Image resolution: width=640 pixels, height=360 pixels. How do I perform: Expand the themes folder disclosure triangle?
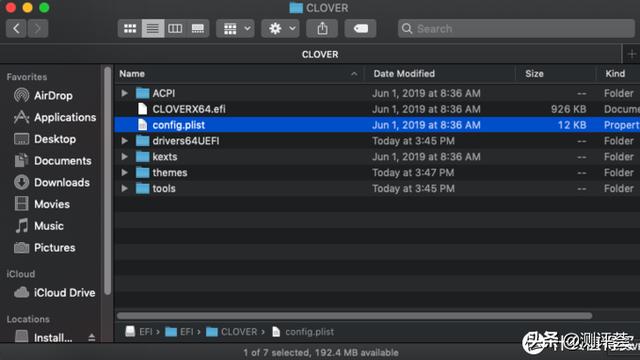point(124,173)
